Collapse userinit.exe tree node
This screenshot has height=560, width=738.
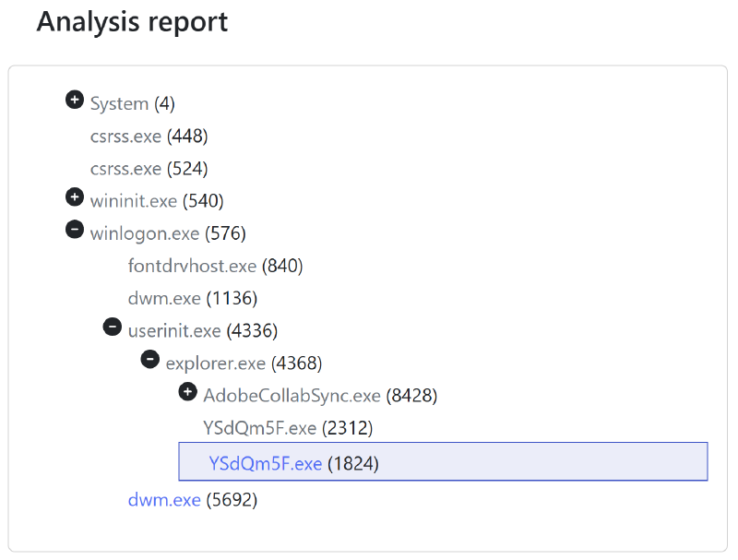[113, 327]
